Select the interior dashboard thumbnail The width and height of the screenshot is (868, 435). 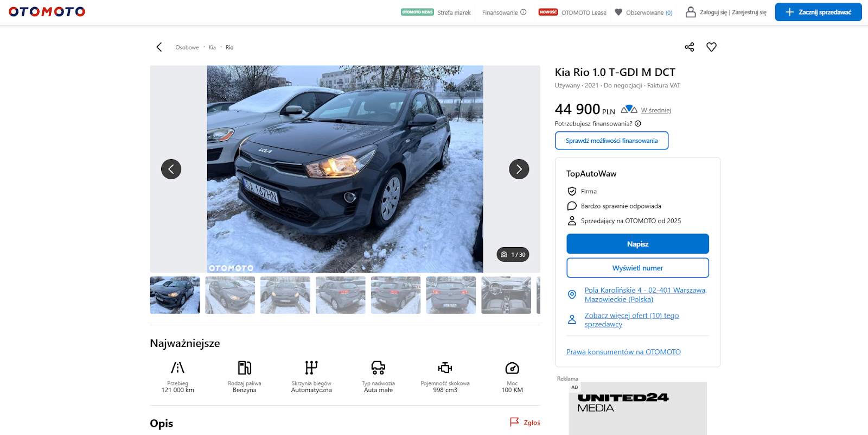pyautogui.click(x=506, y=295)
